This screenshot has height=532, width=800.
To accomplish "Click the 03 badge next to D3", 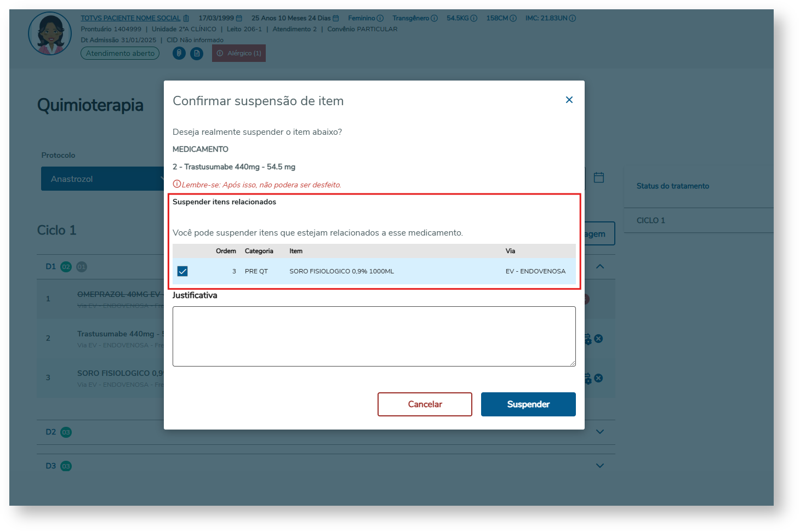I will coord(66,466).
